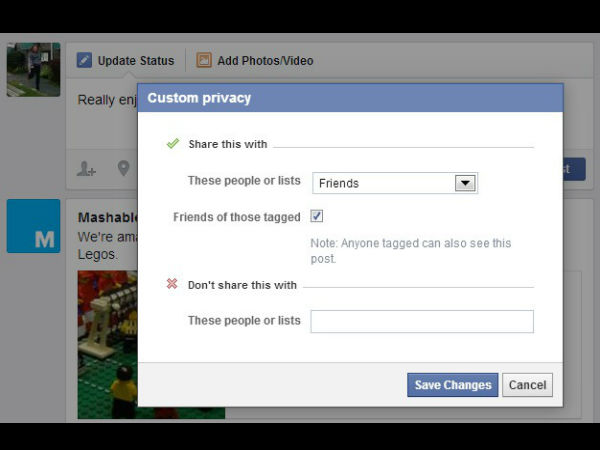This screenshot has height=450, width=600.
Task: Click the dropdown arrow next to Friends
Action: (x=465, y=183)
